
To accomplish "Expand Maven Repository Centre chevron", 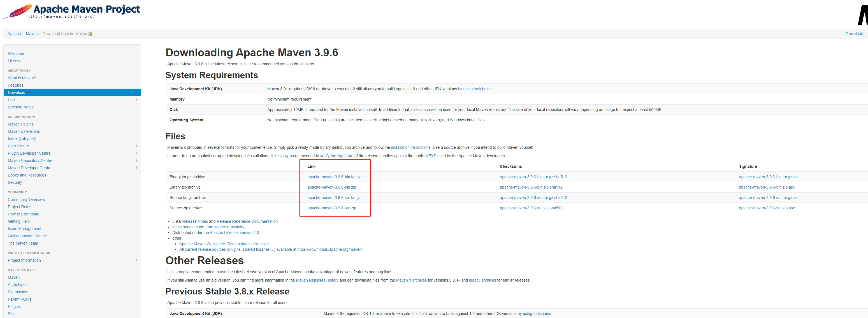I will click(136, 161).
